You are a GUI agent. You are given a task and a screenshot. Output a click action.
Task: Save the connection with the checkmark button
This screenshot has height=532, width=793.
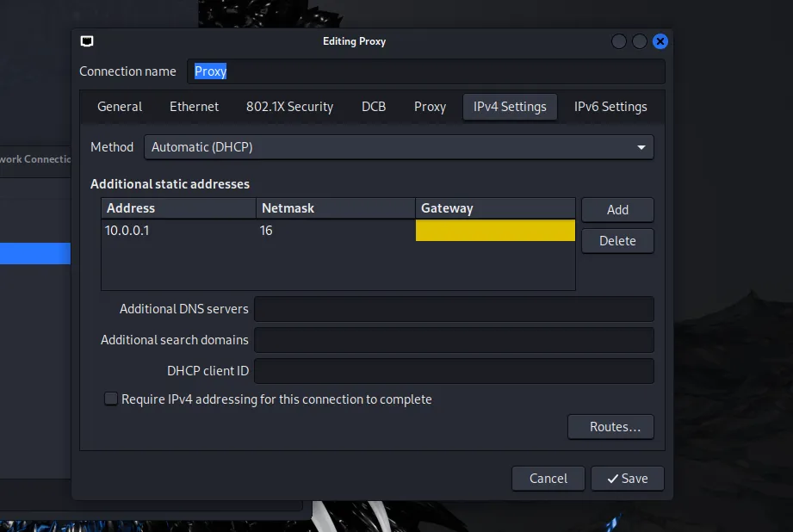click(627, 479)
